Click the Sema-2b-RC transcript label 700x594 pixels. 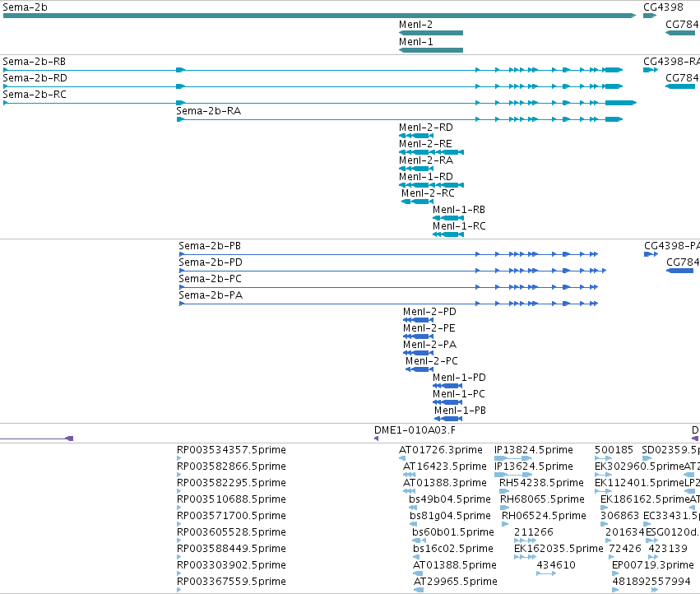click(x=35, y=95)
